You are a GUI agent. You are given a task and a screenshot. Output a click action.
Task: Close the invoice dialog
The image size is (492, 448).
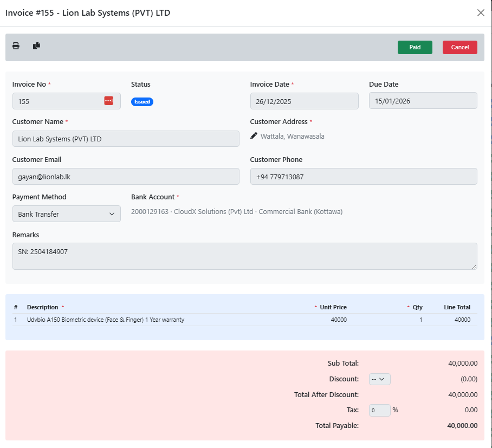click(x=481, y=12)
